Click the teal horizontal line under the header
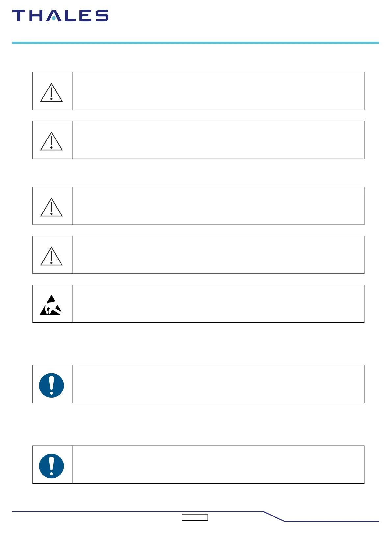392x554 pixels. click(x=196, y=43)
